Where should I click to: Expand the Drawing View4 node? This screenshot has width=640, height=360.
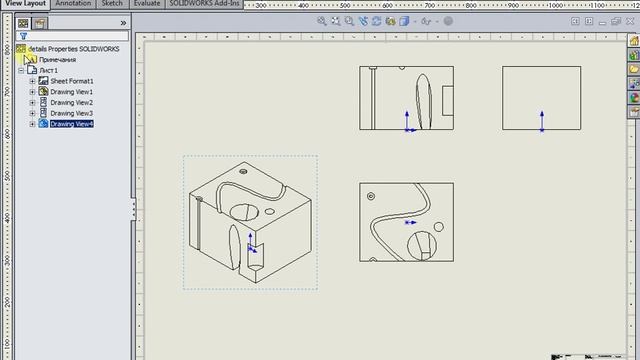pyautogui.click(x=32, y=124)
